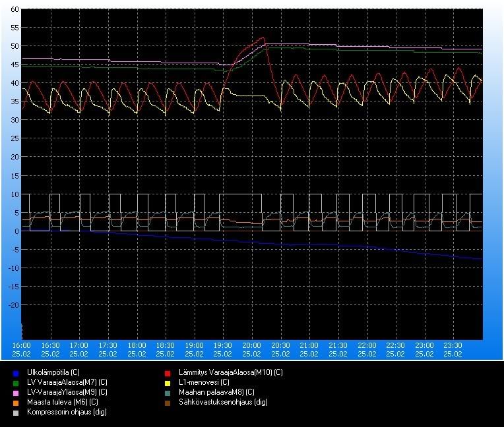Click the 15 value on temperature axis
The image size is (504, 427).
(15, 176)
